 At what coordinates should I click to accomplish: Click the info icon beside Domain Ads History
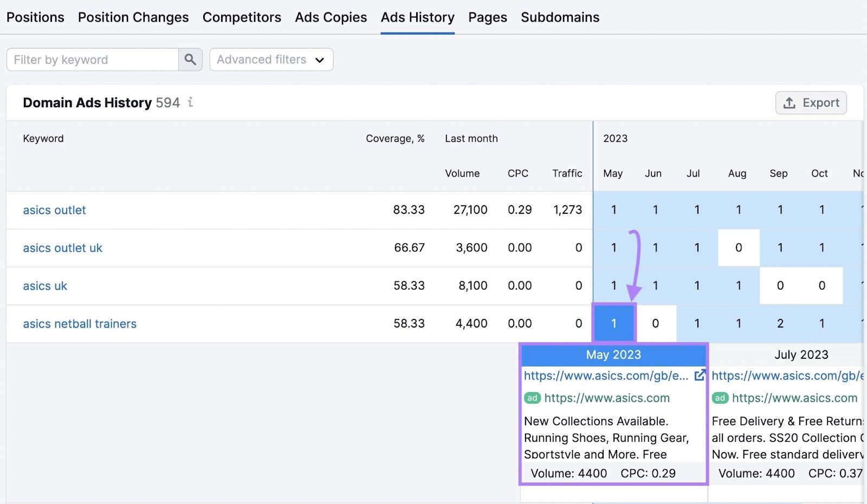[190, 103]
